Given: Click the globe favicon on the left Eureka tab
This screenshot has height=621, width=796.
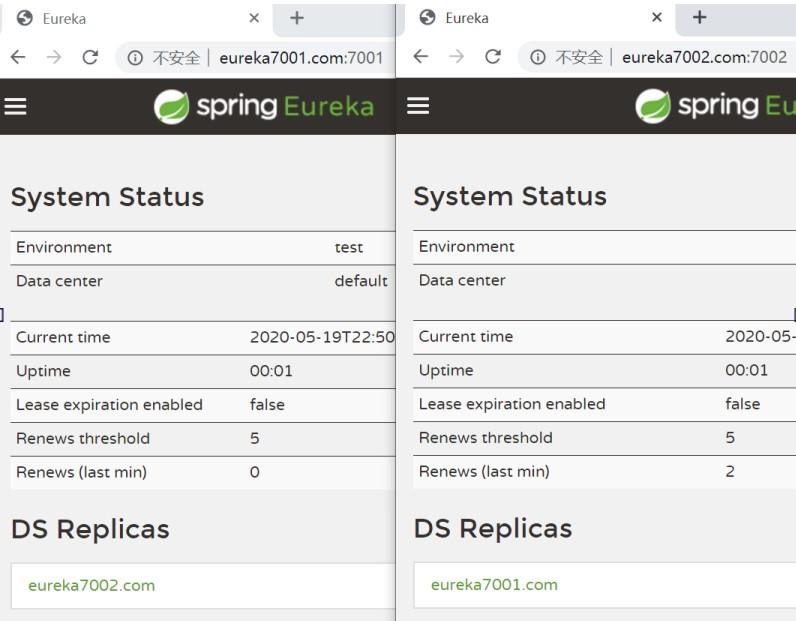Looking at the screenshot, I should [24, 18].
